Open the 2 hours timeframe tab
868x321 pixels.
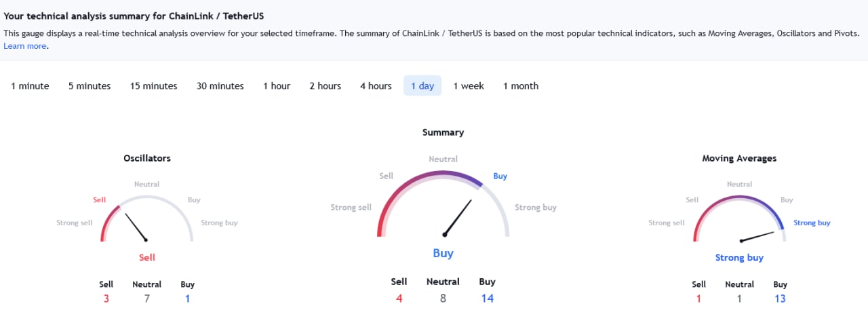(325, 86)
